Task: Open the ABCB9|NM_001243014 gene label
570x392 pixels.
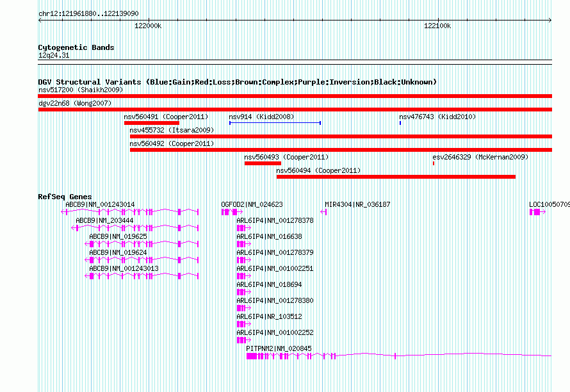Action: point(100,205)
